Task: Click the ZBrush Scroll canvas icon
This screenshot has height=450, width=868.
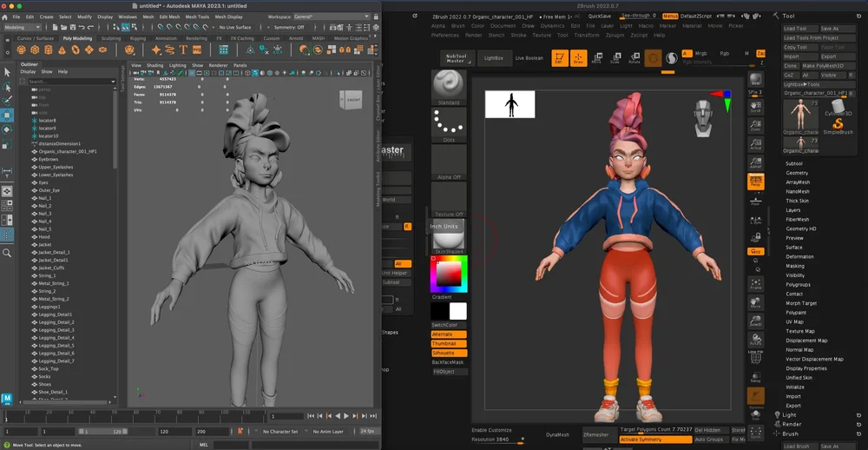Action: point(756,105)
